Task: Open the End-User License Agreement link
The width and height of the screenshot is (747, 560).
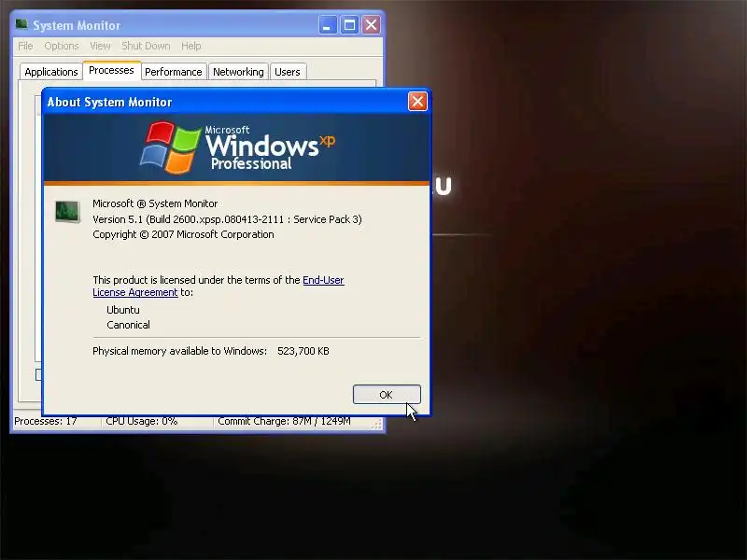Action: pos(218,287)
